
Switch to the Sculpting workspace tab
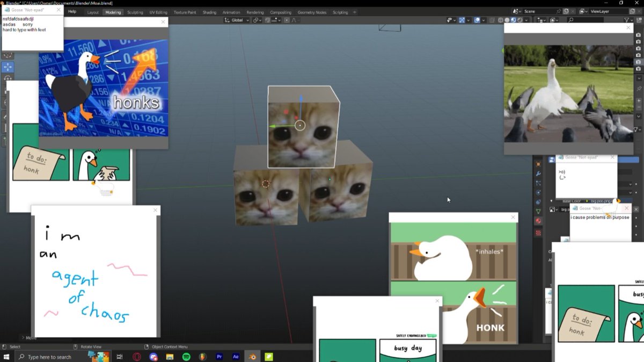[135, 12]
